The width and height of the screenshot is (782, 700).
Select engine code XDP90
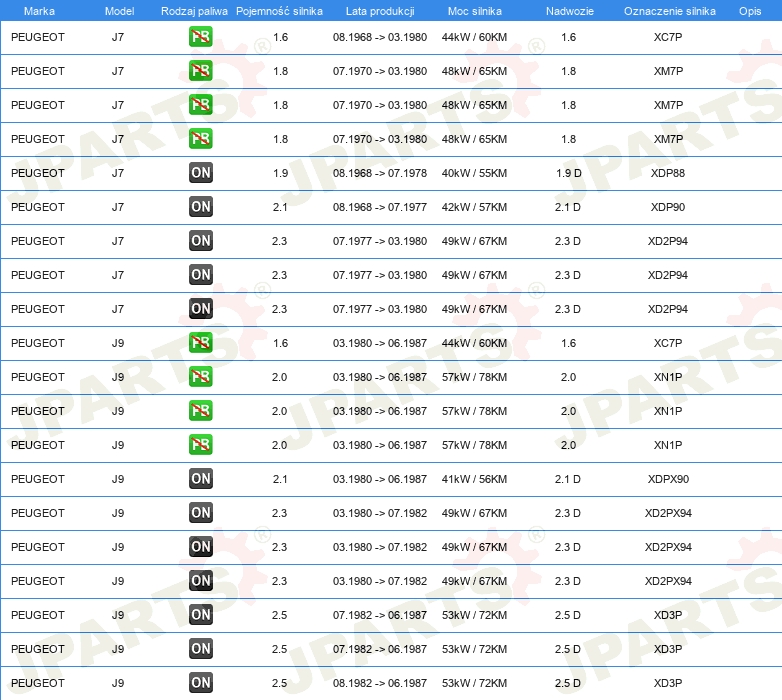(668, 207)
